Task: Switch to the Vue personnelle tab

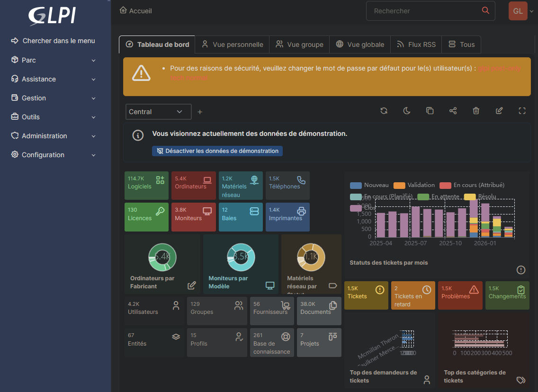Action: 233,45
